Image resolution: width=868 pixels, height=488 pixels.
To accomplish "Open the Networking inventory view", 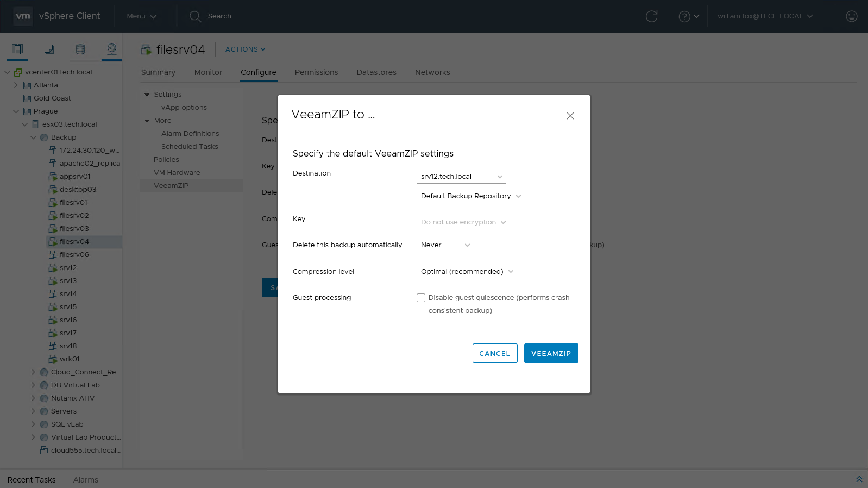I will pos(112,49).
